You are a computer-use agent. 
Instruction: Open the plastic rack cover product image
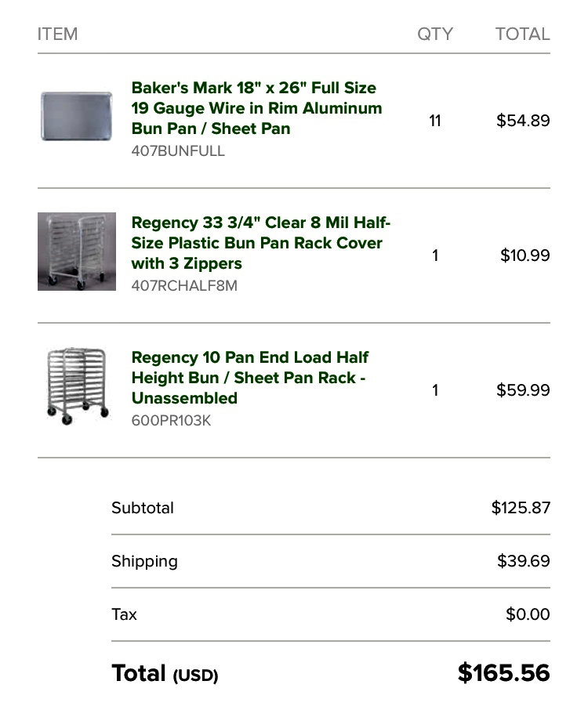[77, 252]
